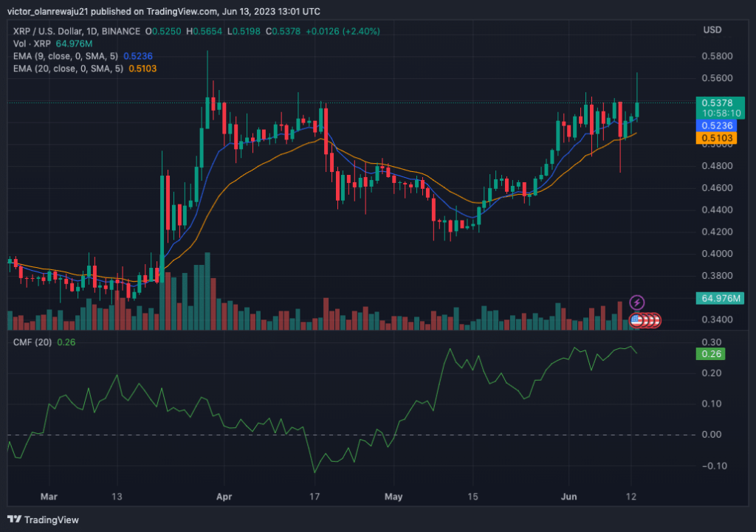The width and height of the screenshot is (756, 532).
Task: Click the USD currency label on price axis
Action: (x=712, y=30)
